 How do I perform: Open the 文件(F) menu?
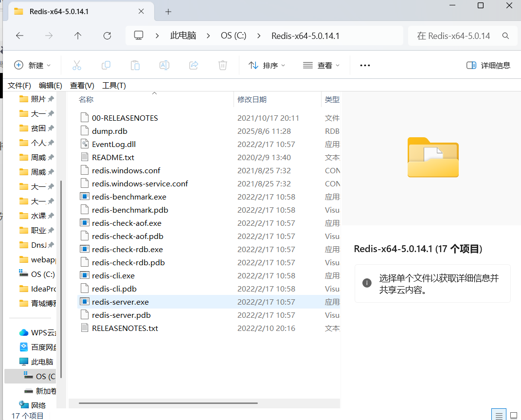(19, 86)
